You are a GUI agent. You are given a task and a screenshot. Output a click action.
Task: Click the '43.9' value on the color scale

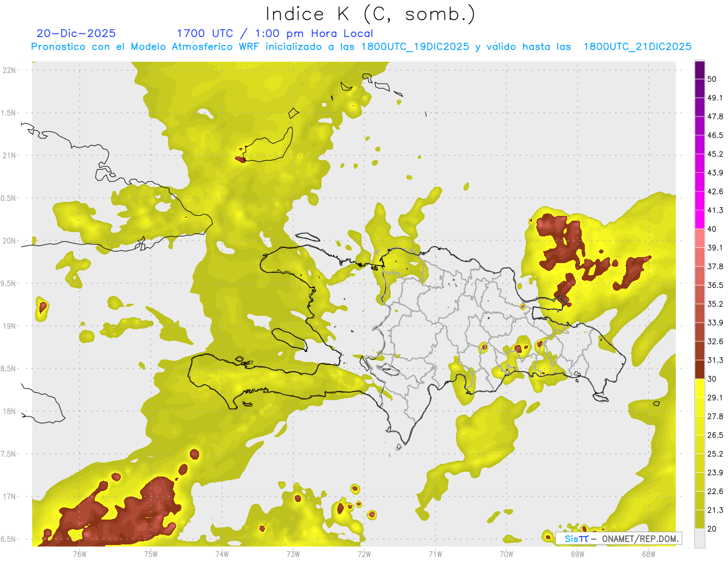[x=715, y=173]
